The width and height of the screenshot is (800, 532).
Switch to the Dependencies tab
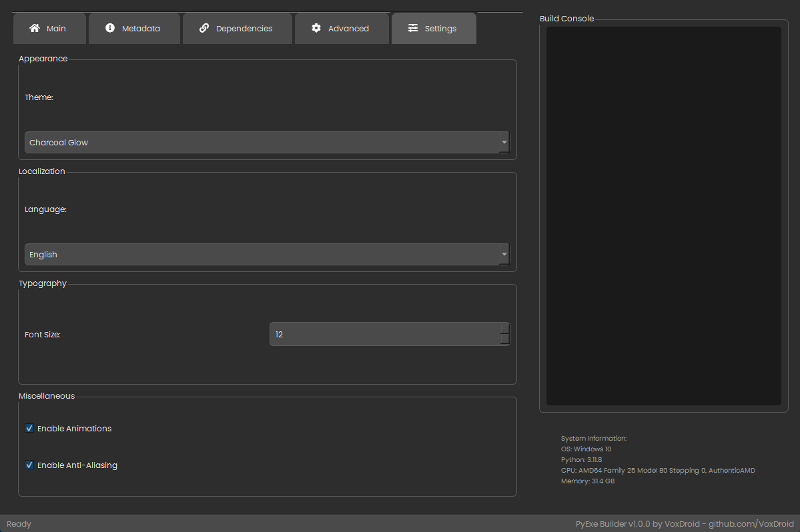(x=237, y=28)
